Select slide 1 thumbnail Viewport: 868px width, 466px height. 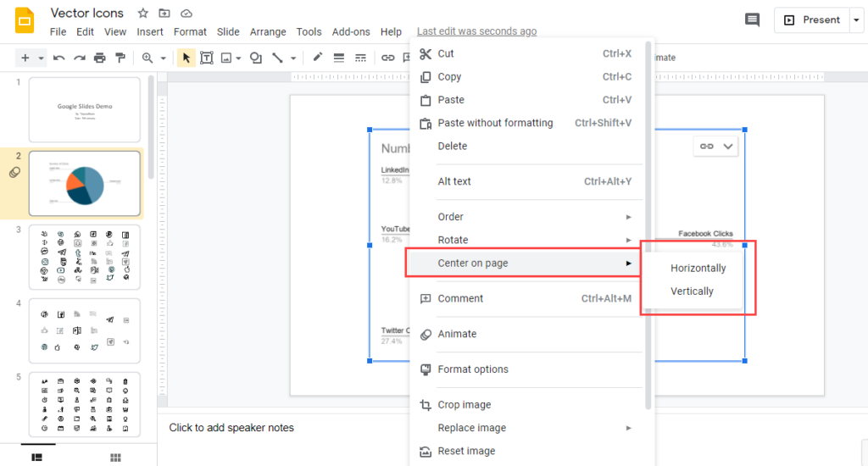[x=85, y=109]
